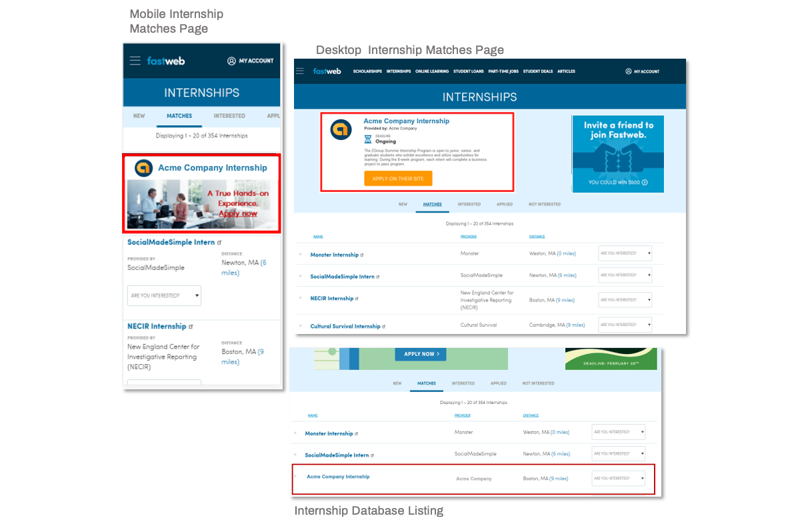This screenshot has width=812, height=526.
Task: Click the hourglass deadline icon in the desktop ad
Action: pyautogui.click(x=368, y=139)
